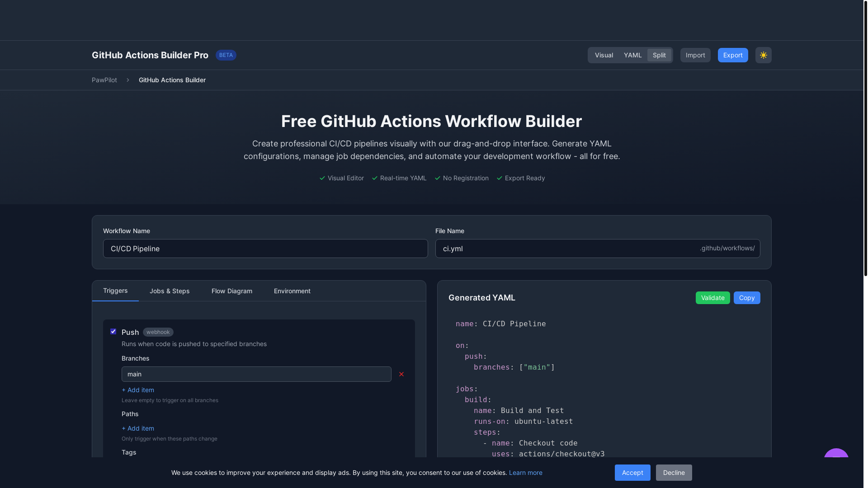Click the BETA badge
The width and height of the screenshot is (868, 488).
[226, 55]
